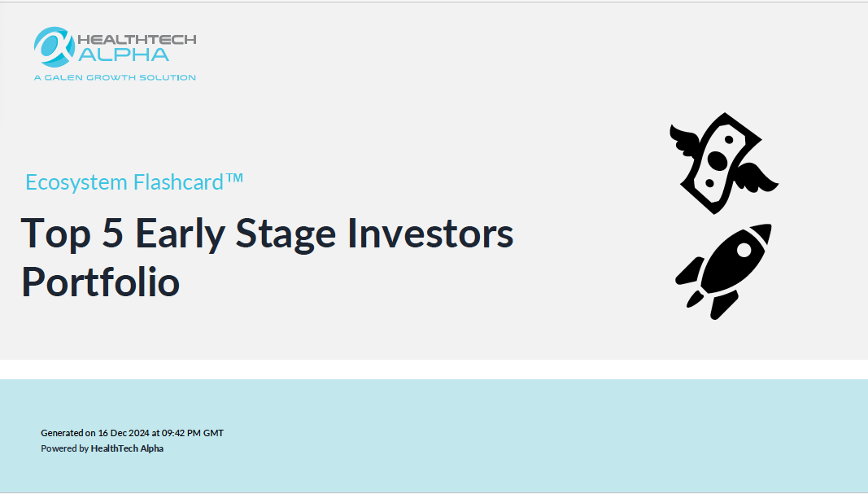Image resolution: width=868 pixels, height=494 pixels.
Task: Click the trademark symbol after Flashcard
Action: point(234,177)
